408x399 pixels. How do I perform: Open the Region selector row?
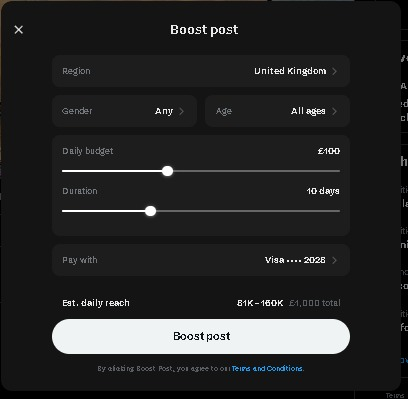(201, 71)
